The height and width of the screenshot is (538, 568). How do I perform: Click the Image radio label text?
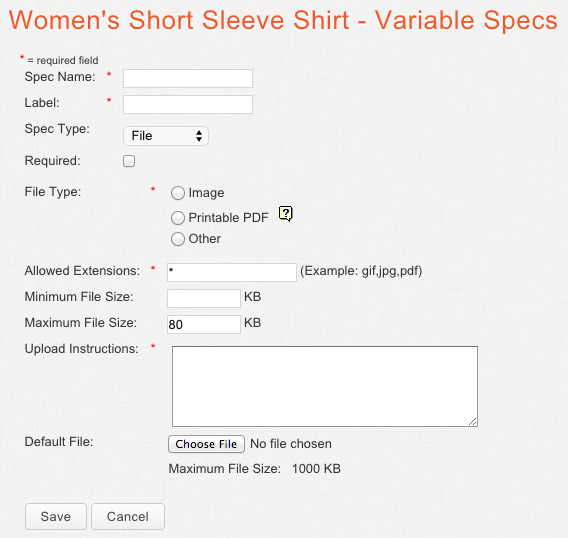pos(206,193)
